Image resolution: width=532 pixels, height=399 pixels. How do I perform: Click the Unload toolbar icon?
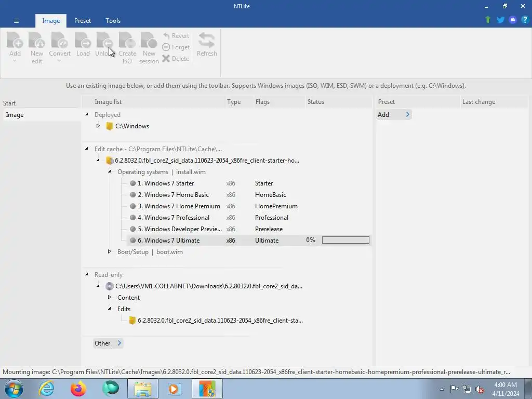pyautogui.click(x=104, y=40)
